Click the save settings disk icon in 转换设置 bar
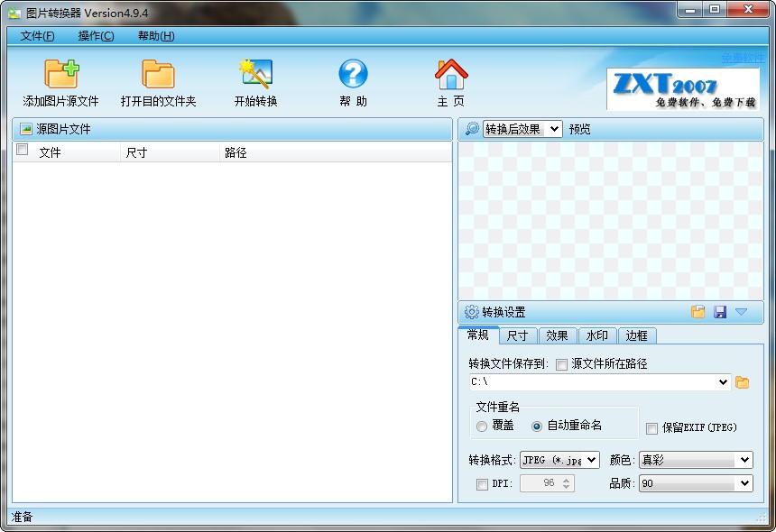The width and height of the screenshot is (776, 532). tap(720, 311)
